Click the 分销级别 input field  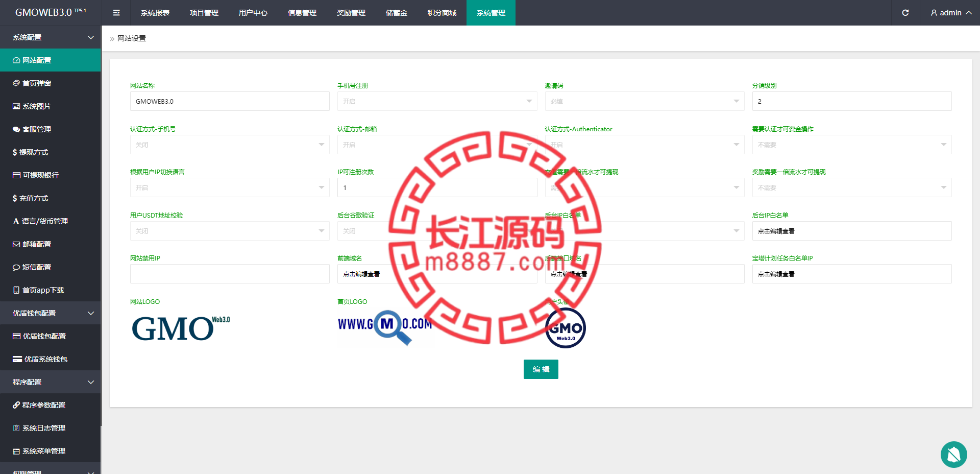click(852, 101)
